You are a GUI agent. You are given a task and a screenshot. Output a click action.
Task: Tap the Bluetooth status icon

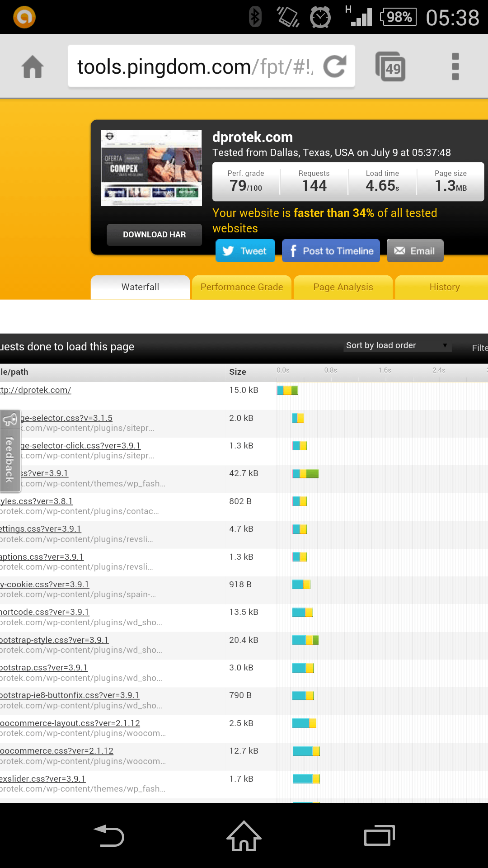pos(255,17)
